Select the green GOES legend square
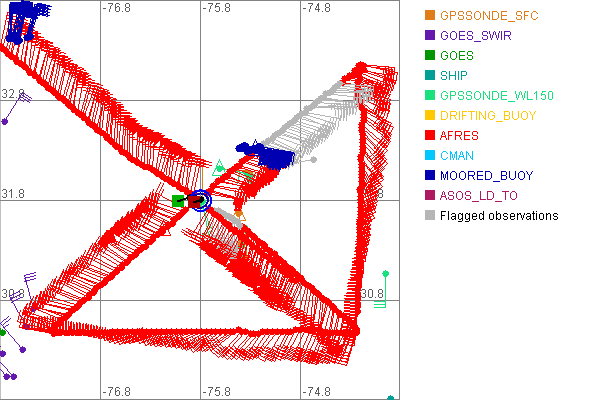Screen dimensions: 600x400 click(x=430, y=55)
